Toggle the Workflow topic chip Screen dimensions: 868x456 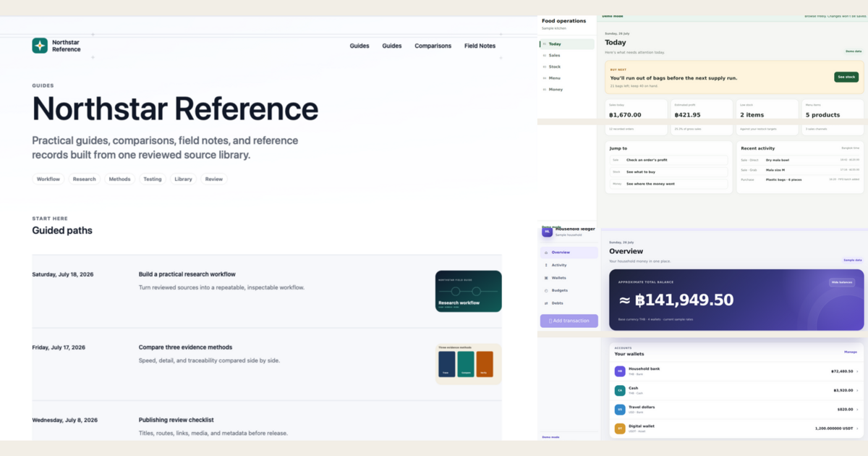[48, 179]
